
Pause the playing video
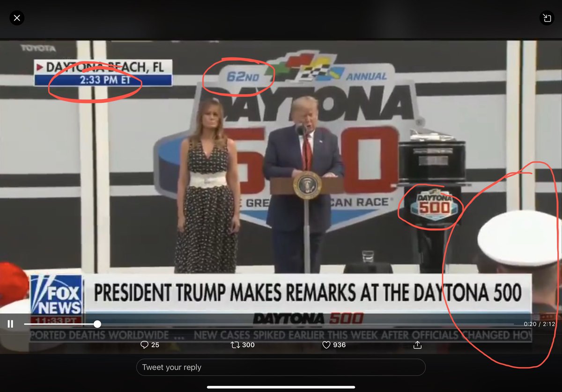(10, 324)
